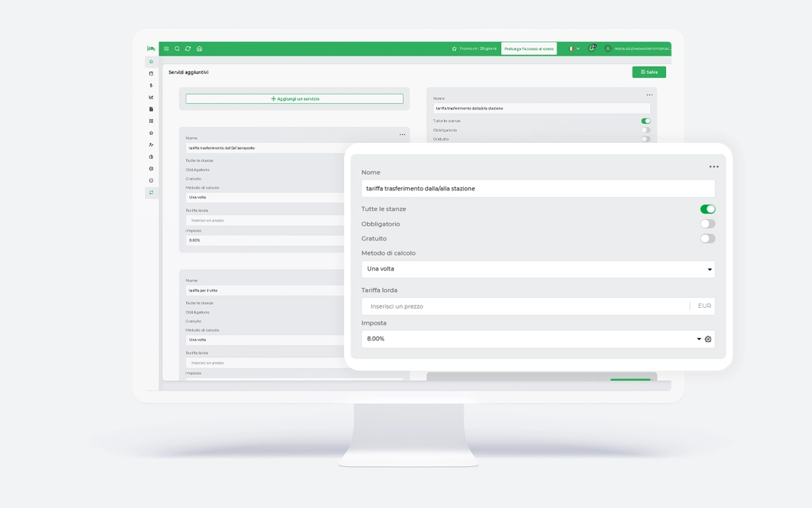
Task: Click the Salva button
Action: pos(649,71)
